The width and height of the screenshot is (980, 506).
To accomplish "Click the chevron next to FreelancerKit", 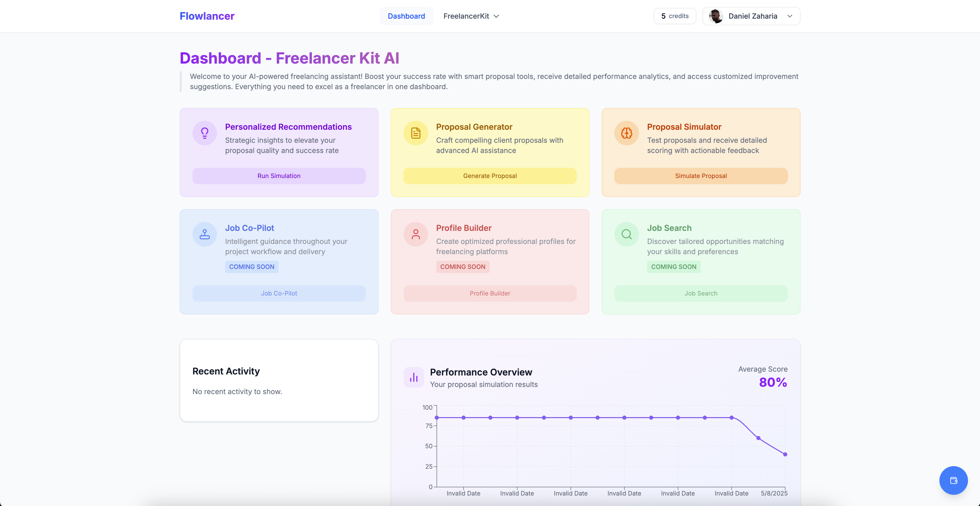I will [x=496, y=16].
